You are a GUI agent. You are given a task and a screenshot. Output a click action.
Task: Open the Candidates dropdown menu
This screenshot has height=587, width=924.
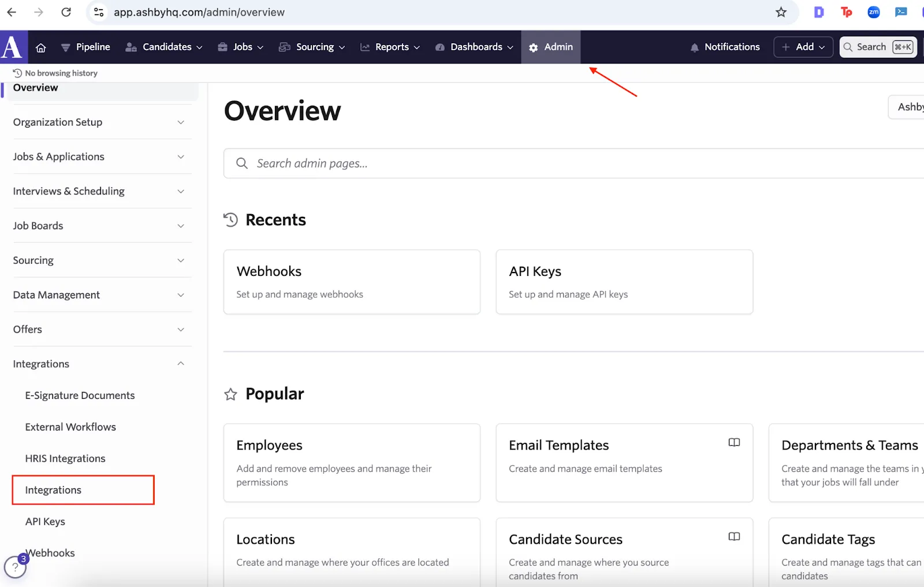(164, 47)
